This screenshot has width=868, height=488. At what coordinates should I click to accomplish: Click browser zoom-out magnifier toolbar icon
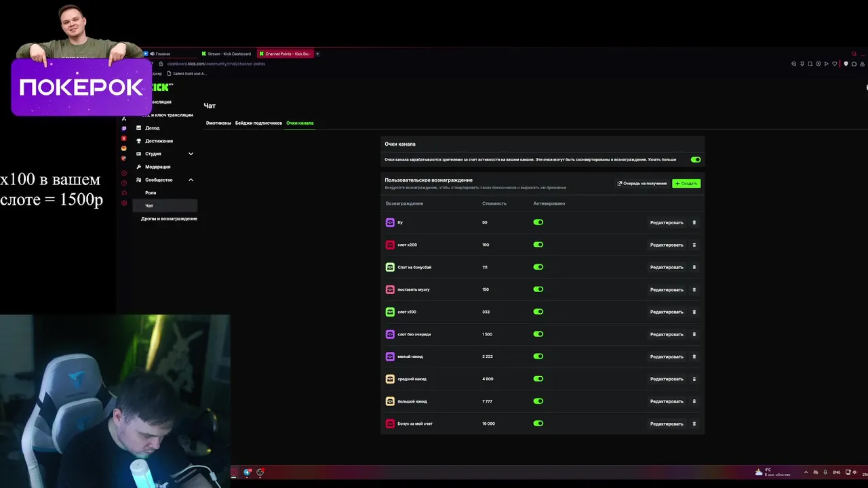(794, 64)
